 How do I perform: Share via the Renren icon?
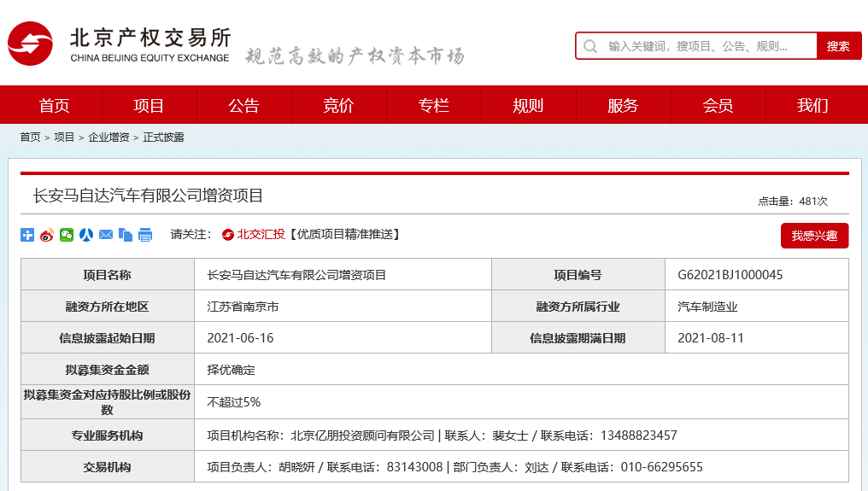pyautogui.click(x=86, y=235)
